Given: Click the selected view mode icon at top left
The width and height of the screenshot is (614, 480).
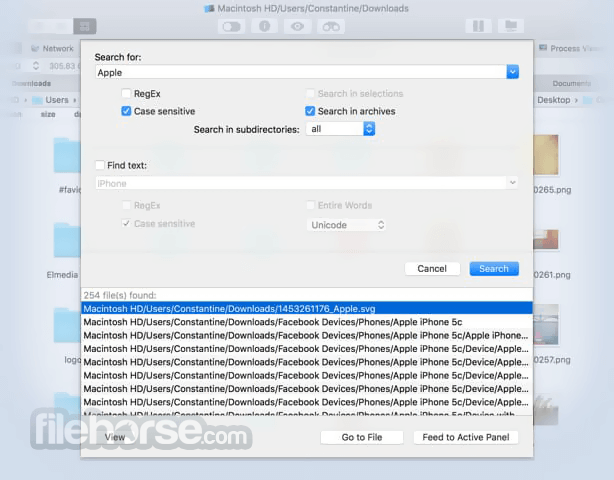Looking at the screenshot, I should point(85,26).
